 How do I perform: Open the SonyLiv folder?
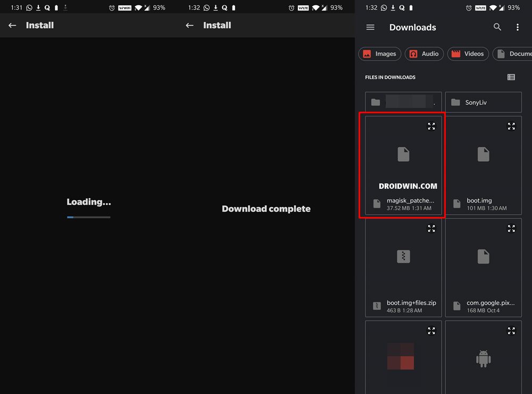483,102
